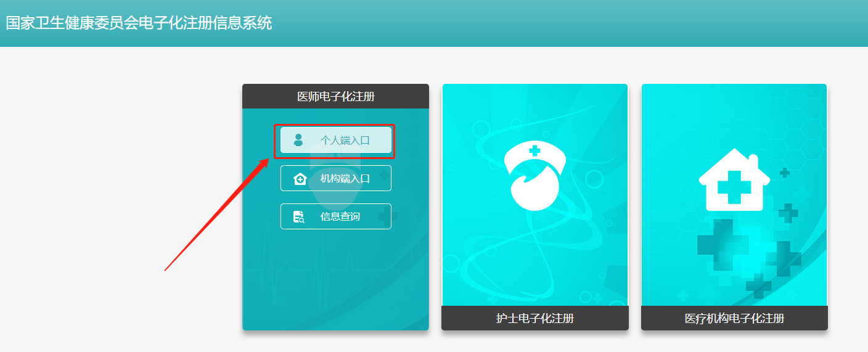Click the 国家卫生健康委员会电子化注册信息系统 title
The image size is (868, 352).
point(139,23)
